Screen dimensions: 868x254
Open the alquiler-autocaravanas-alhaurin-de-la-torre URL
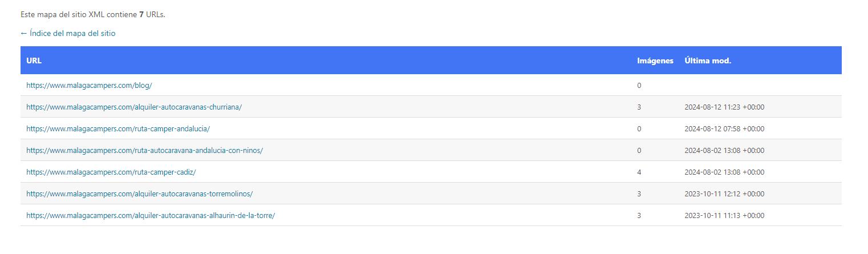pyautogui.click(x=151, y=216)
